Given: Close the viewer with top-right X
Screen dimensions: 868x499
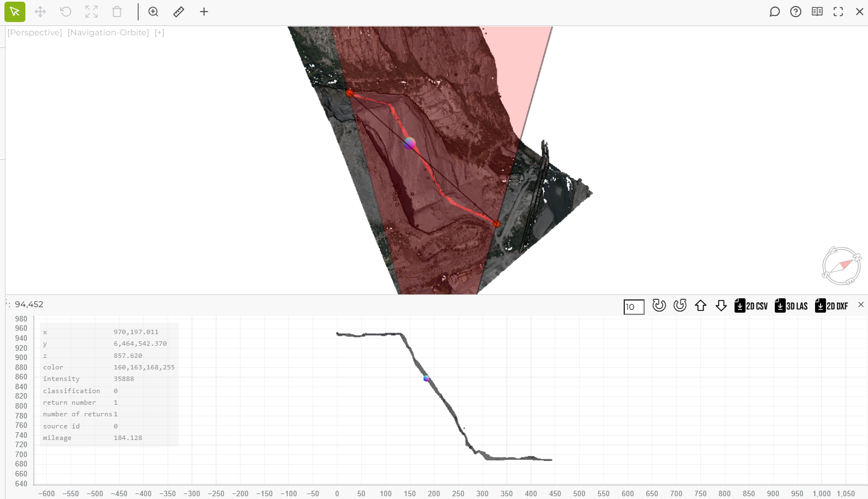Looking at the screenshot, I should tap(860, 12).
